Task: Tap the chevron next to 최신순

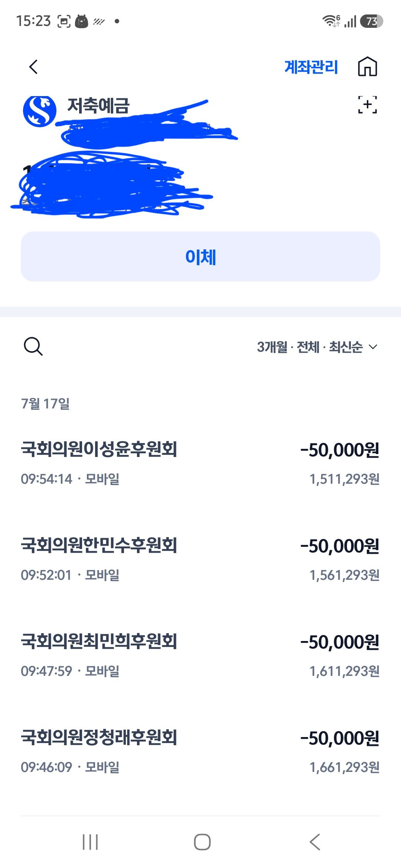Action: (373, 347)
